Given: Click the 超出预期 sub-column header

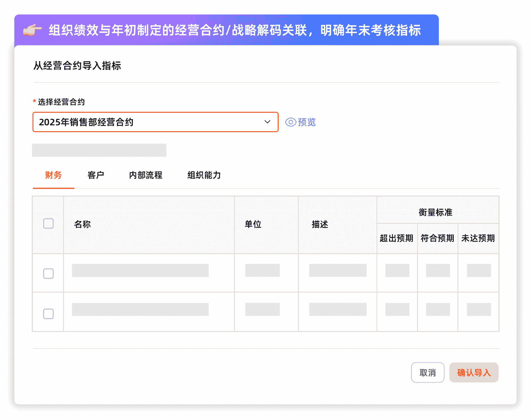Looking at the screenshot, I should (396, 238).
